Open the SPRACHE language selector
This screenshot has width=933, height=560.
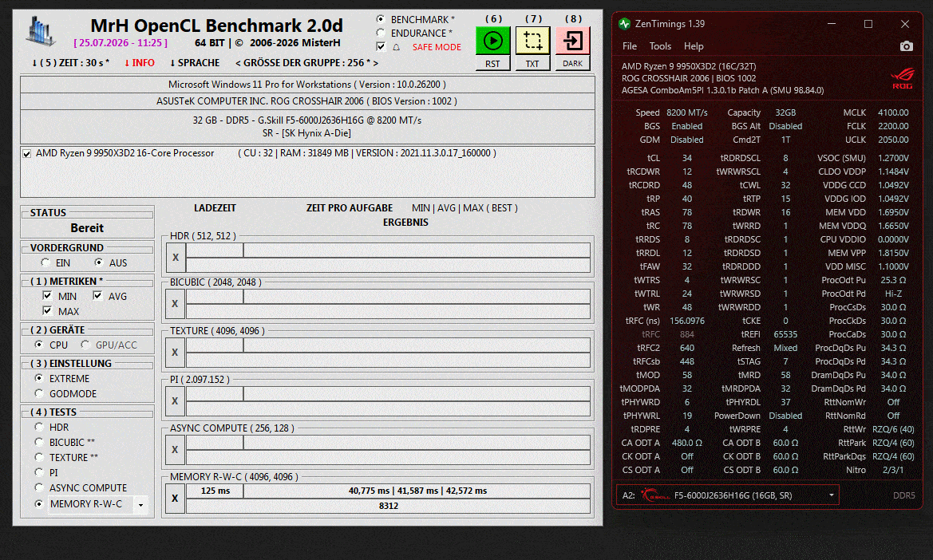click(x=195, y=63)
